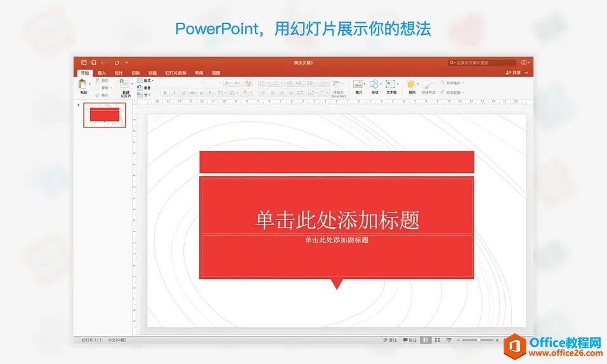Click the Arrange icon
This screenshot has height=364, width=607.
[411, 84]
